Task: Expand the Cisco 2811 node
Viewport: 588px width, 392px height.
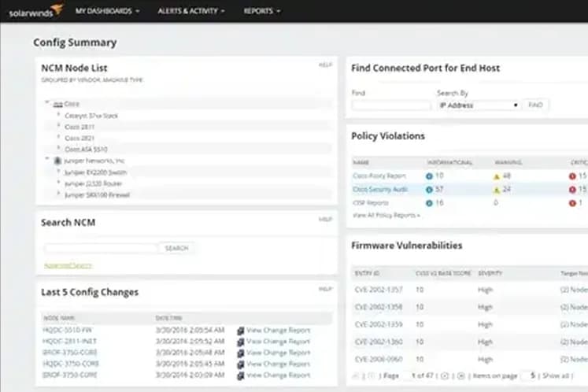Action: pos(58,125)
